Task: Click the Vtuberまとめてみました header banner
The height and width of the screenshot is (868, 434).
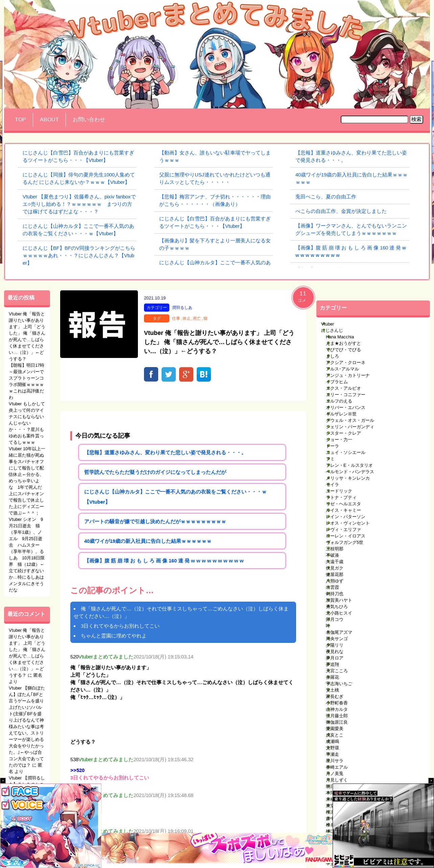Action: click(x=217, y=54)
